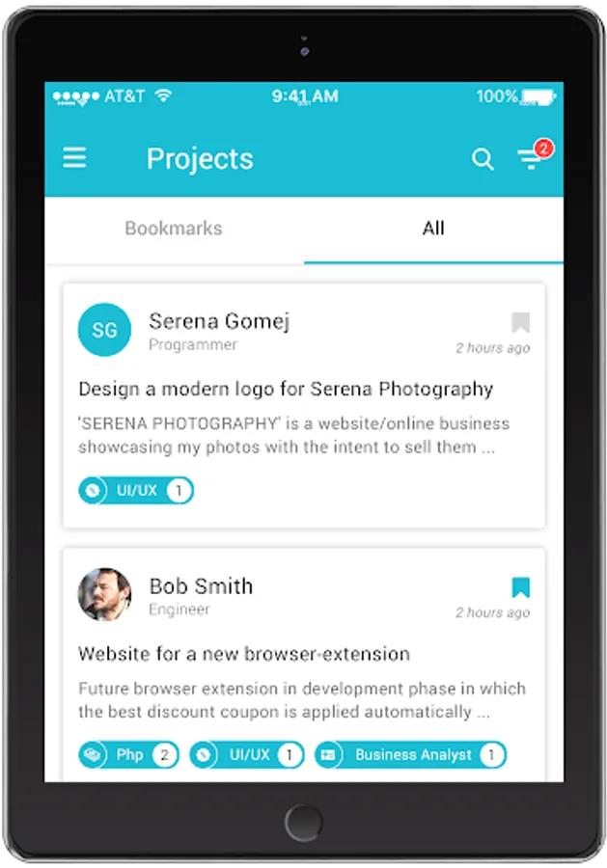The width and height of the screenshot is (607, 868).
Task: Select the Php skill tag
Action: click(129, 754)
